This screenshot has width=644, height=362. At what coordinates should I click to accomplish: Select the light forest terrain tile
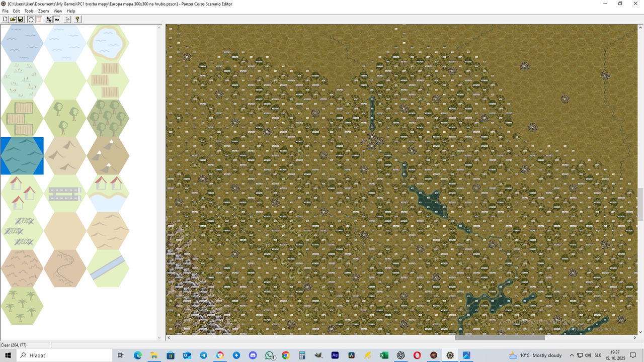[x=65, y=118]
